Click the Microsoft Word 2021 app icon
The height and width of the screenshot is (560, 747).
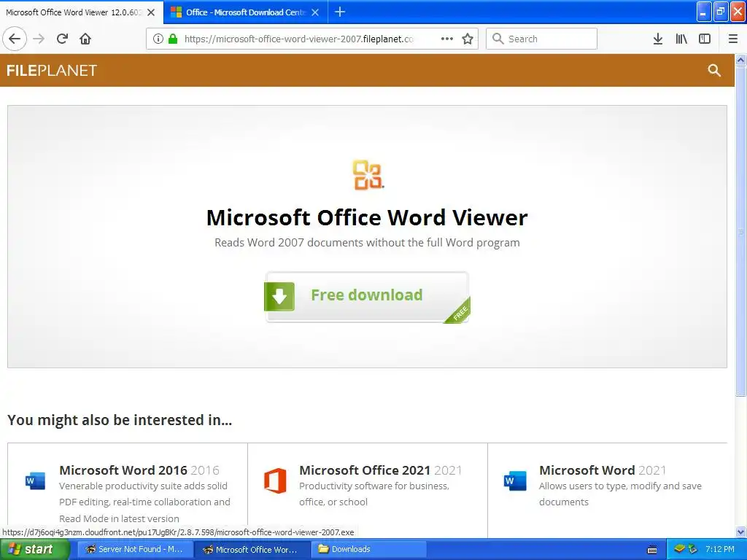click(515, 481)
